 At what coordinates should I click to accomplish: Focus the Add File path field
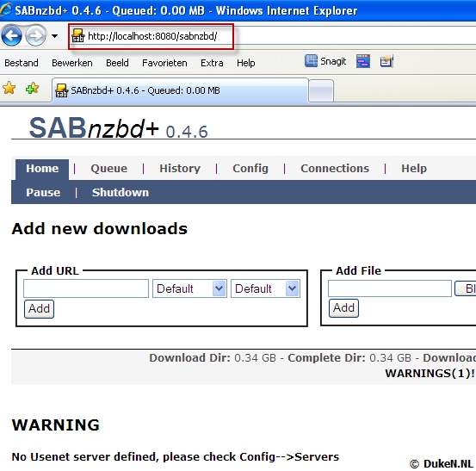click(390, 288)
